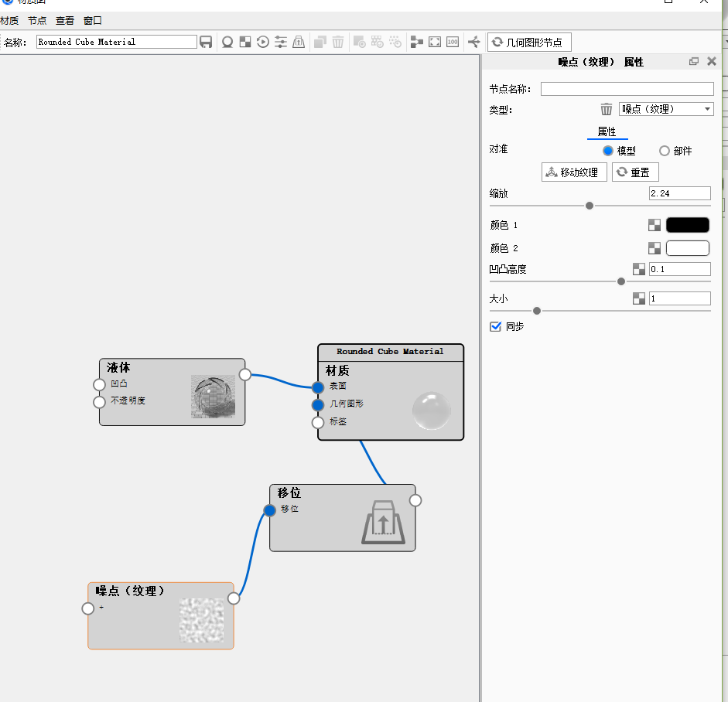Click texture map icon for 凹凸高度
The height and width of the screenshot is (702, 728).
tap(639, 269)
